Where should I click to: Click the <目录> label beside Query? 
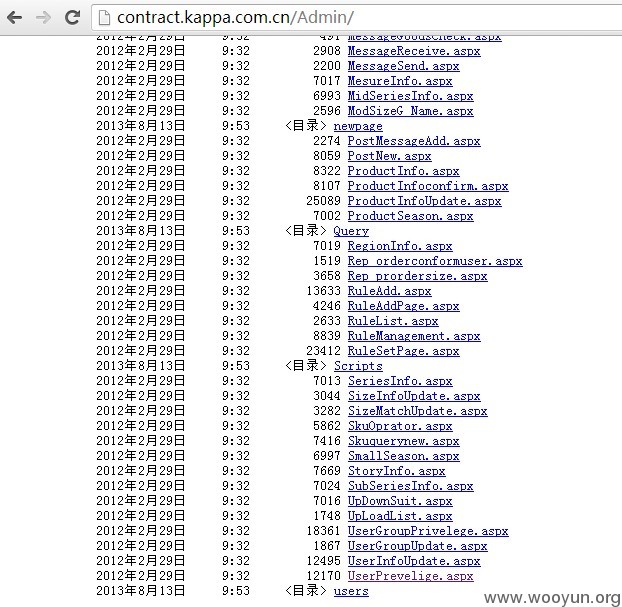[x=305, y=231]
